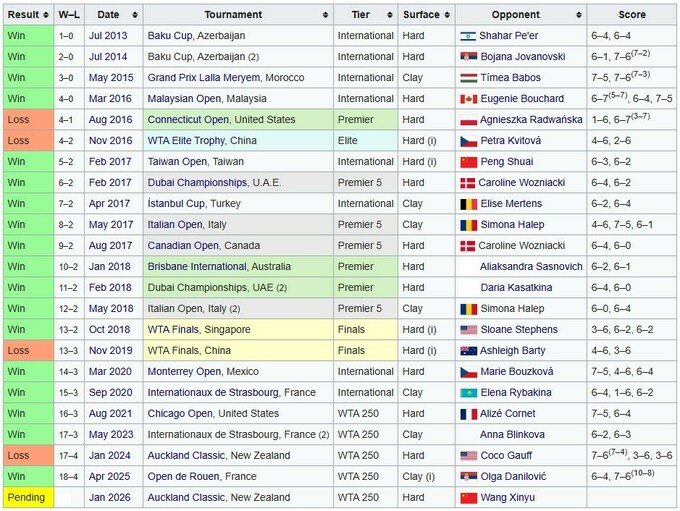Open the Connecticut Open tournament link

pyautogui.click(x=189, y=120)
